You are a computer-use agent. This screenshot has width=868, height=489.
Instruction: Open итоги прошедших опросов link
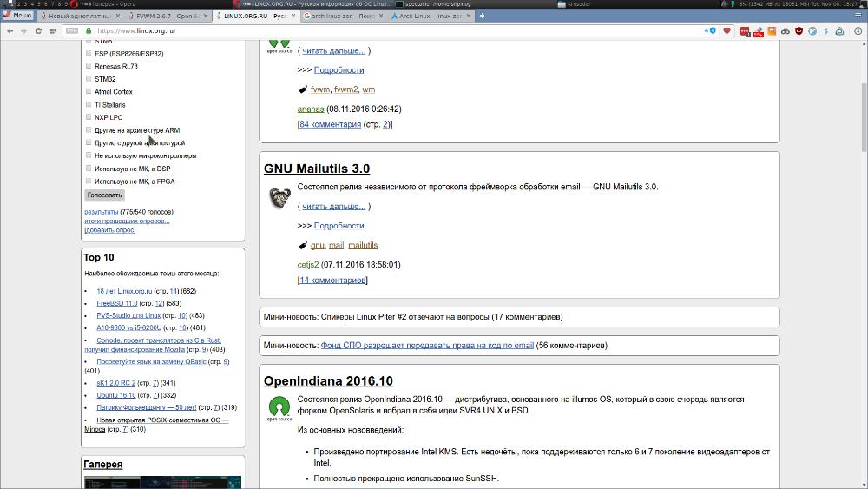coord(127,221)
